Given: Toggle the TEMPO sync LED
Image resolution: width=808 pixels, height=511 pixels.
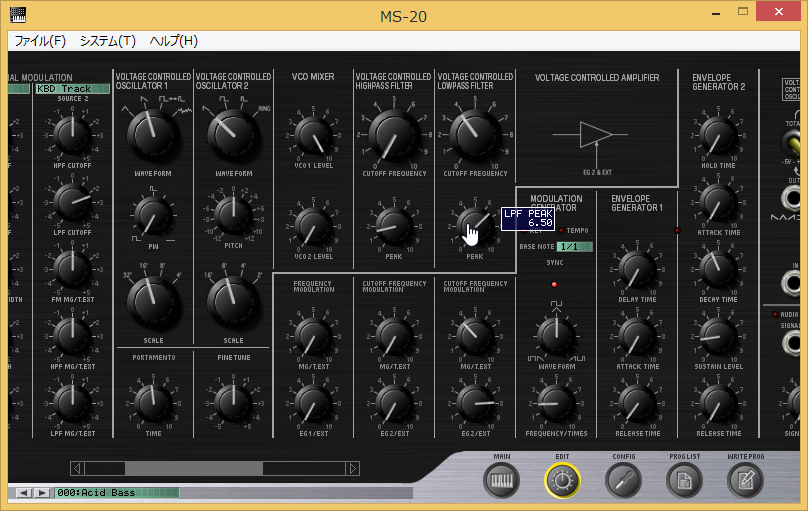Looking at the screenshot, I should pos(561,230).
